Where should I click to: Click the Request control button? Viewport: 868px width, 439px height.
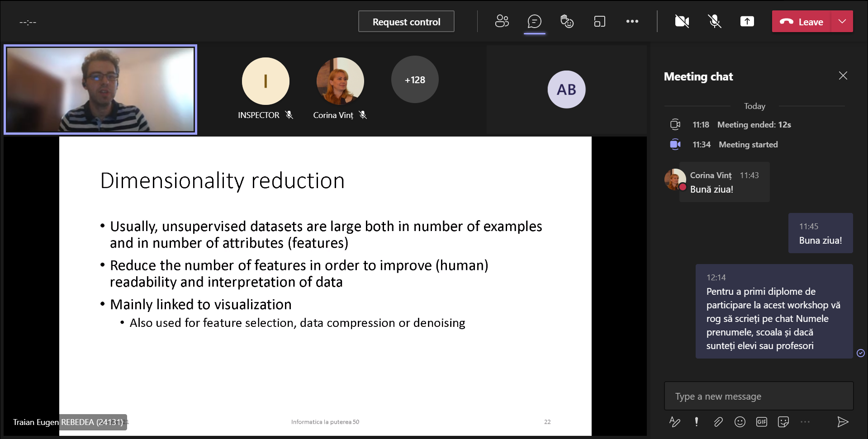[x=406, y=22]
